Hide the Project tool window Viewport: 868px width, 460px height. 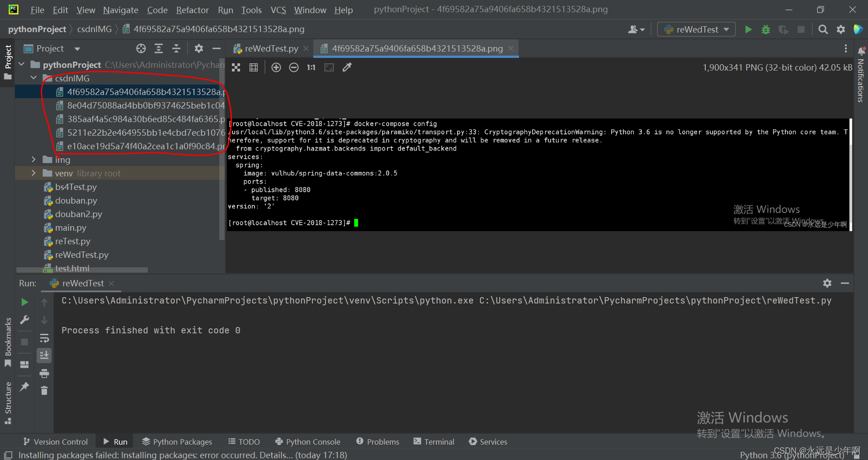click(217, 48)
